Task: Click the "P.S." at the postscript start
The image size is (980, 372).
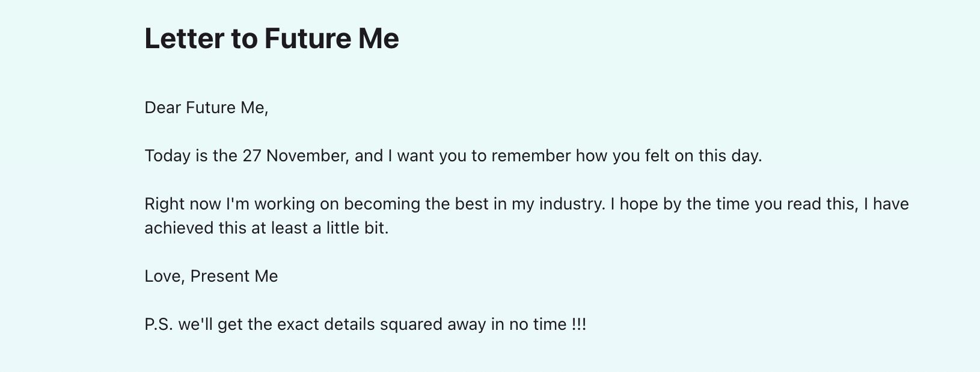Action: [158, 324]
